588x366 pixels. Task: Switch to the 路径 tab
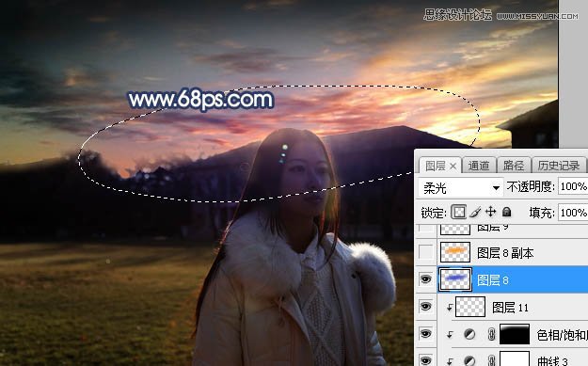pyautogui.click(x=514, y=166)
